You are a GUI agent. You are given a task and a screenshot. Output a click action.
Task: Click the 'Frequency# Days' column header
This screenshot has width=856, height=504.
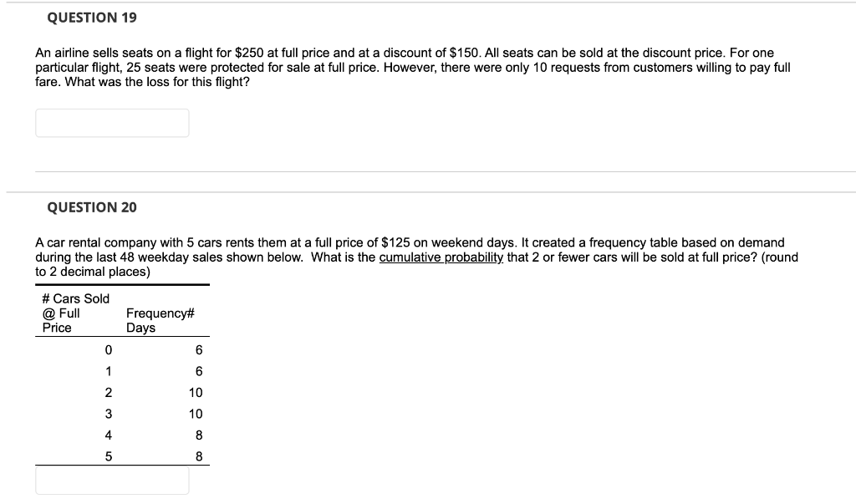pyautogui.click(x=155, y=318)
